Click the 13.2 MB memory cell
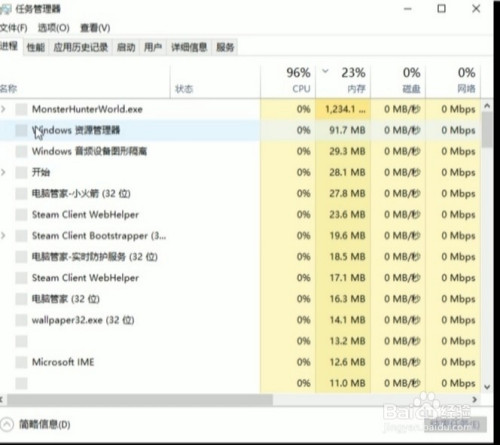 tap(343, 341)
